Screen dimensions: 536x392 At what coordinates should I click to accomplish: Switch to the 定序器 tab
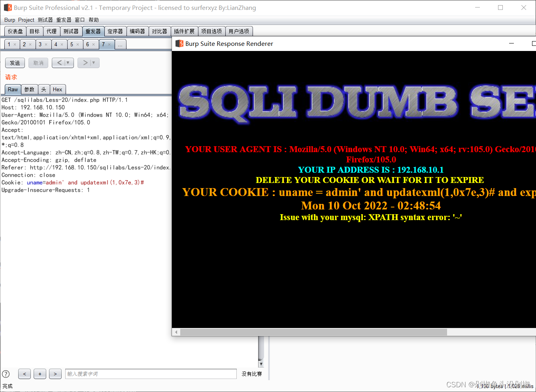(x=115, y=31)
